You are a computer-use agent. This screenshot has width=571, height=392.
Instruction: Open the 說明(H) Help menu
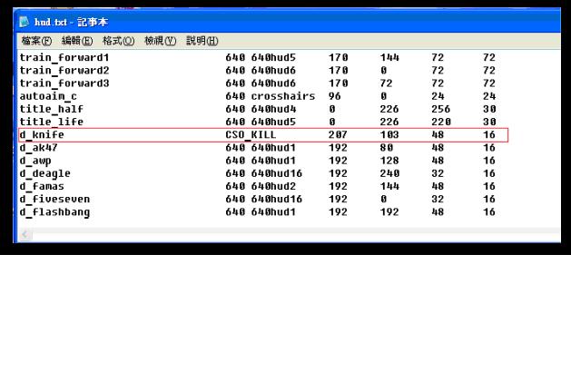click(x=202, y=41)
